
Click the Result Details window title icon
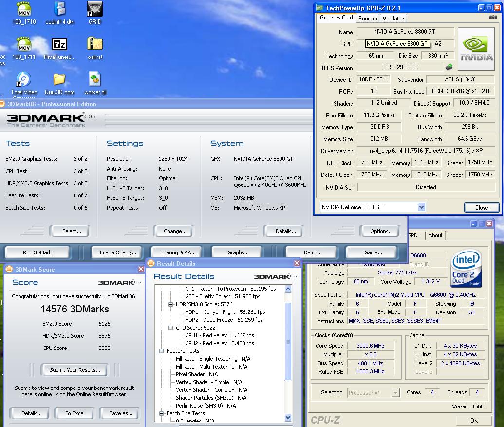click(x=151, y=263)
